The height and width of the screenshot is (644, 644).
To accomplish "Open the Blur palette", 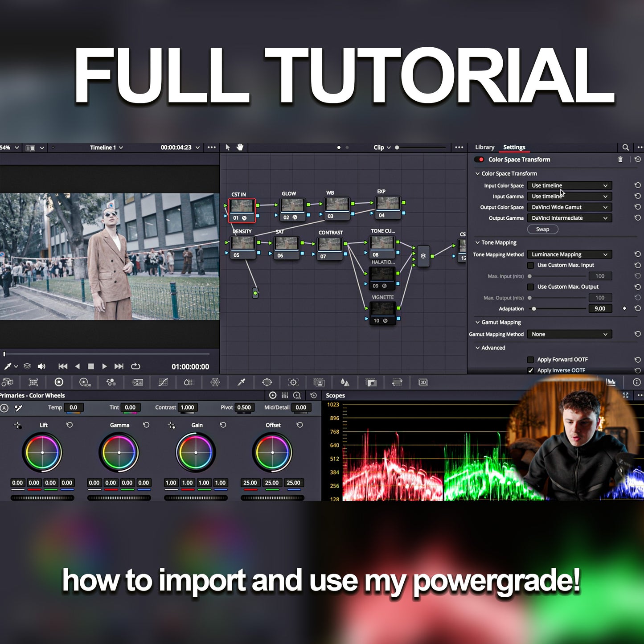I will coord(345,382).
